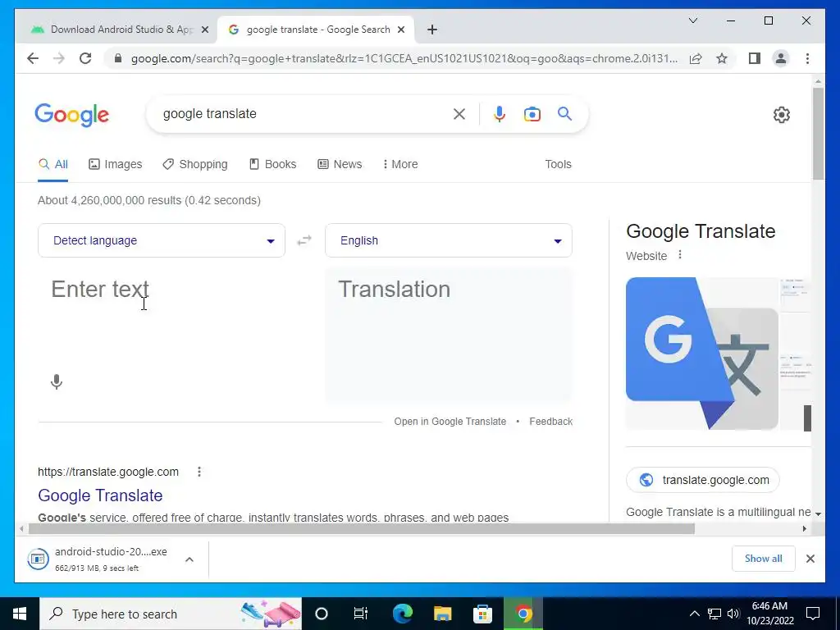Screen dimensions: 840x630
Task: Swap translation languages arrows
Action: point(304,240)
